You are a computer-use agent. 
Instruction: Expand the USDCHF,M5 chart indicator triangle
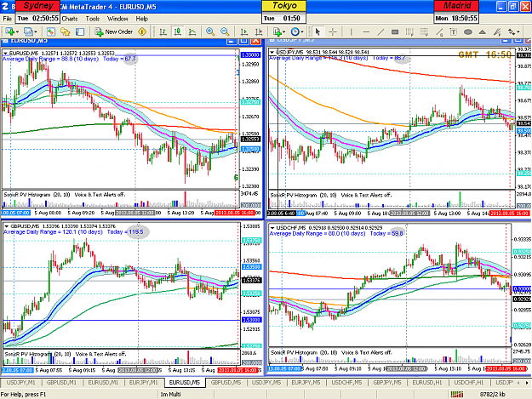click(272, 228)
